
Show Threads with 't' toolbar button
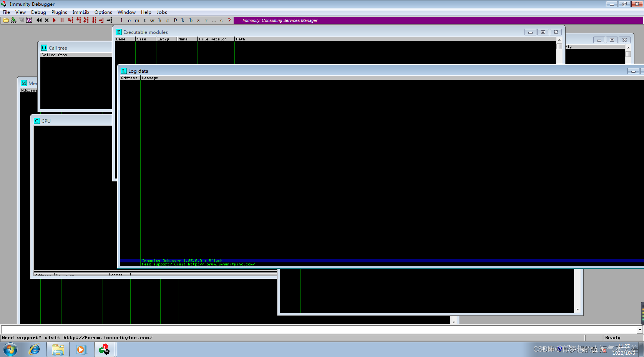(144, 20)
